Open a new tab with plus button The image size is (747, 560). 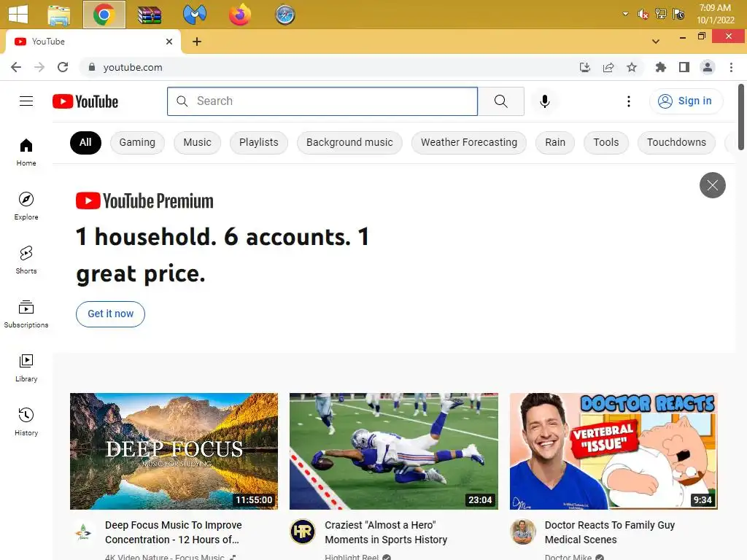click(x=197, y=42)
